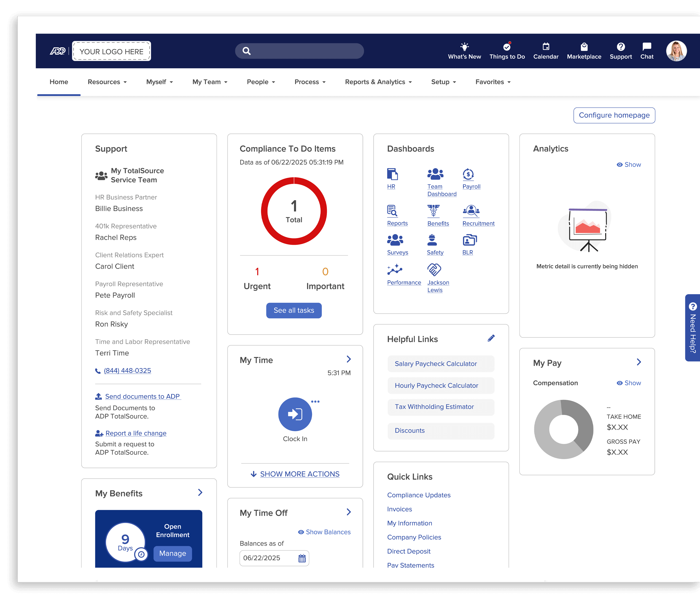Image resolution: width=700 pixels, height=601 pixels.
Task: Open the Benefits dashboard icon
Action: [x=433, y=211]
